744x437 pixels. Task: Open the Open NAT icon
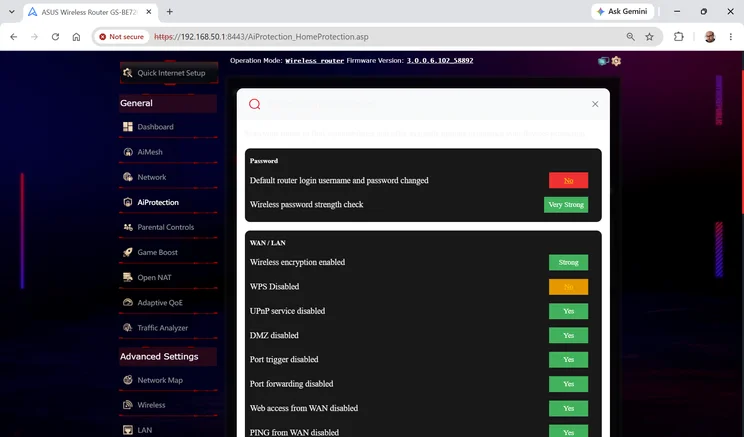coord(128,278)
